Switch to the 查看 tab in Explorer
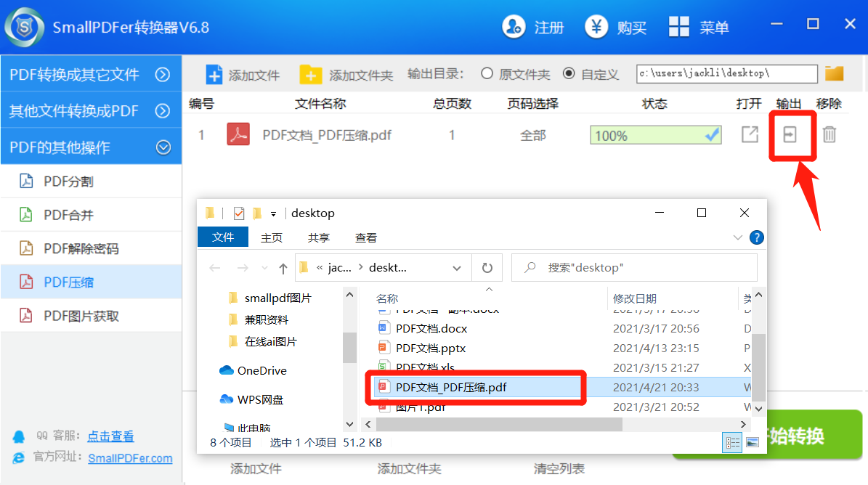Image resolution: width=868 pixels, height=485 pixels. [x=366, y=237]
